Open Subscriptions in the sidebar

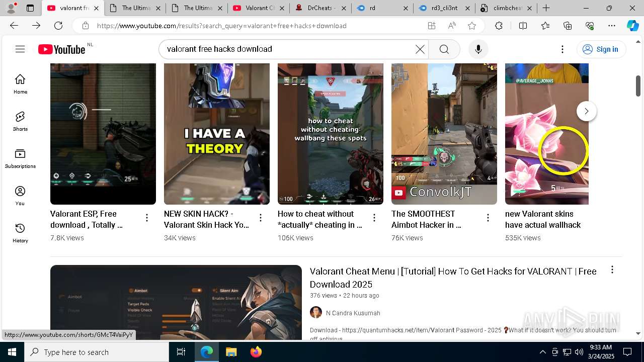[20, 158]
